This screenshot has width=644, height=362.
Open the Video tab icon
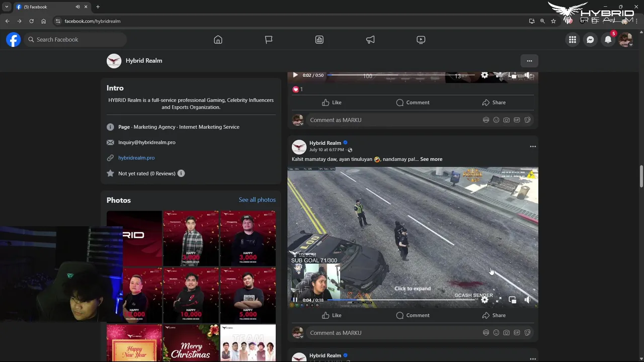421,40
